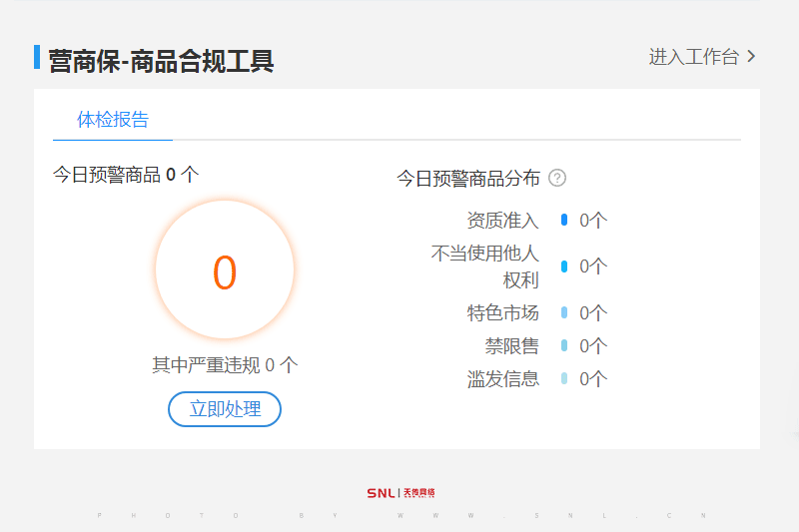Viewport: 799px width, 532px height.
Task: Click the 资质准入 category label
Action: click(x=502, y=220)
